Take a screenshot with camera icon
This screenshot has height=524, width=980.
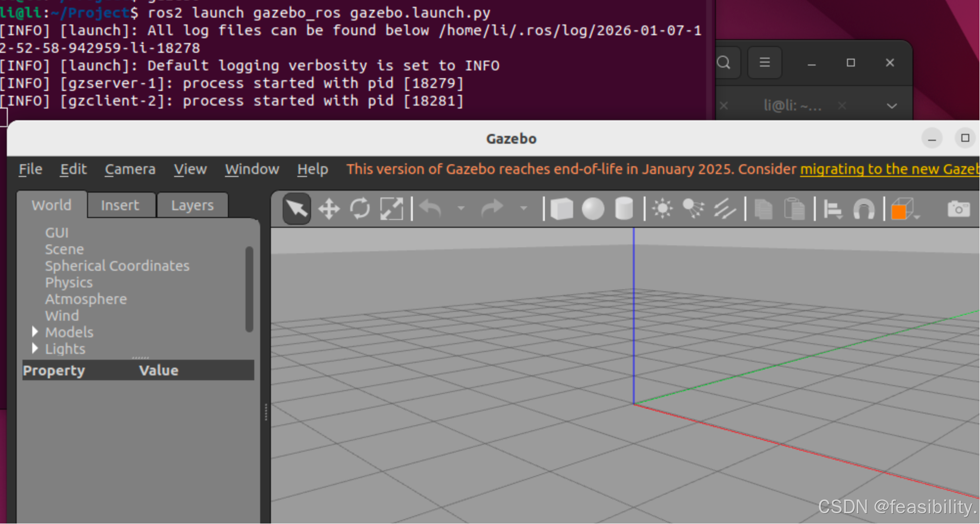(958, 209)
